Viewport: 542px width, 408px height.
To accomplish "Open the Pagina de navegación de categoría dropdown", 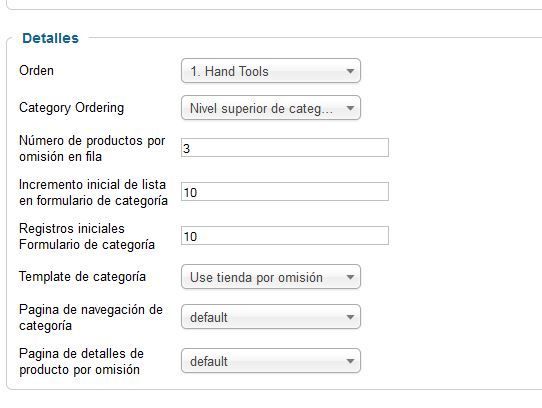I will coord(271,317).
